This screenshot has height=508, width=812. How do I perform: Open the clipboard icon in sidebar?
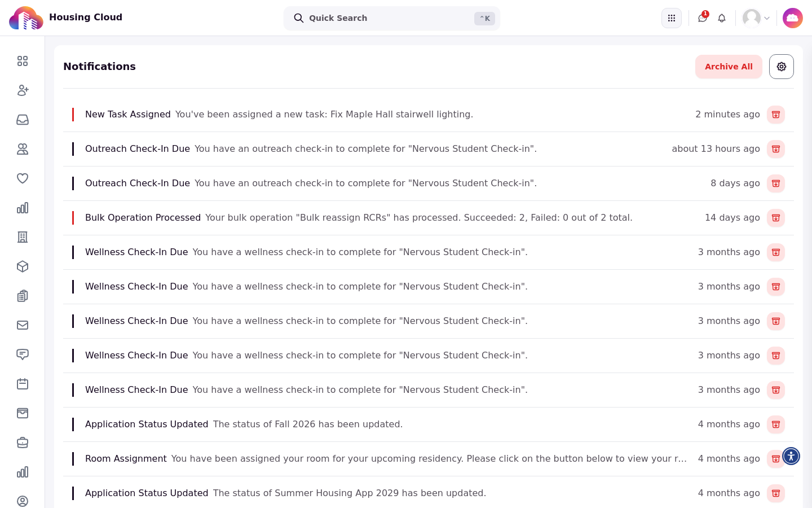point(23,296)
